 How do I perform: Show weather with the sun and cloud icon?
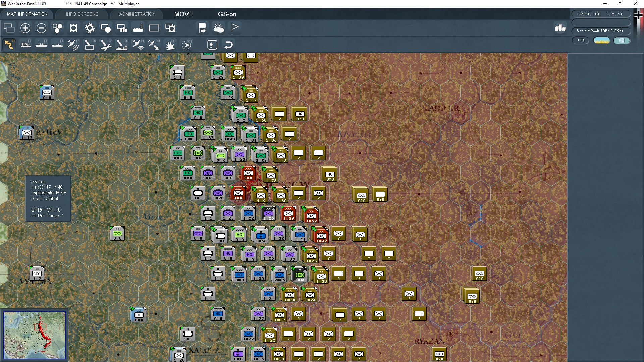point(218,28)
